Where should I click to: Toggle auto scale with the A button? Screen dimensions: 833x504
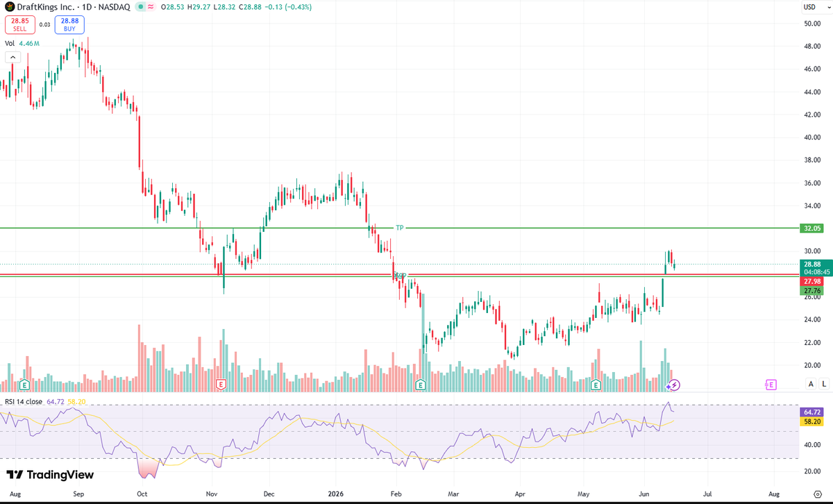[x=811, y=384]
